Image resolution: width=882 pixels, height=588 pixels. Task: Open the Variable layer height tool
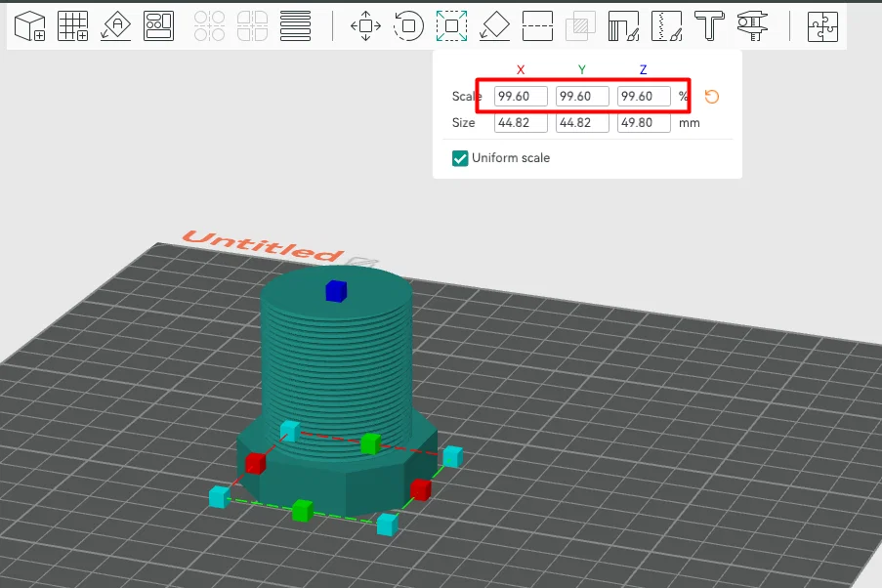coord(295,25)
